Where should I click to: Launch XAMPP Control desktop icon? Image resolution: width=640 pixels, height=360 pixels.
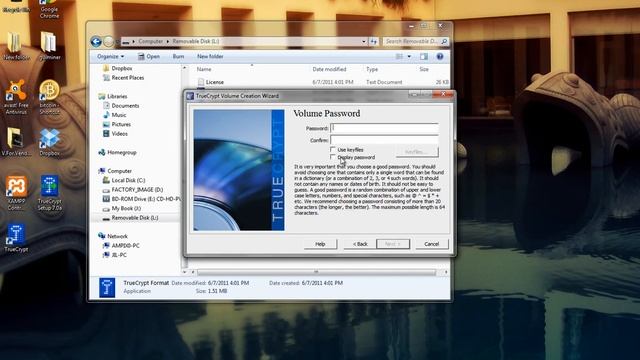pos(16,193)
